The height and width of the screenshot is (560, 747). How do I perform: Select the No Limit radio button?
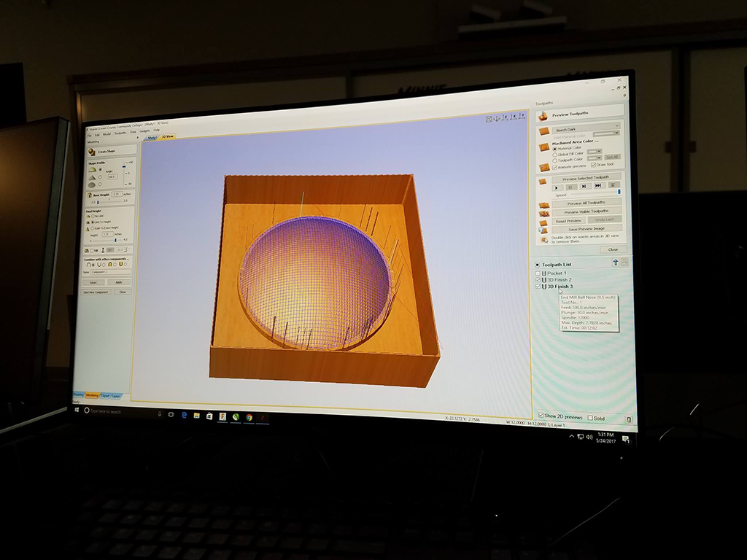click(x=93, y=216)
